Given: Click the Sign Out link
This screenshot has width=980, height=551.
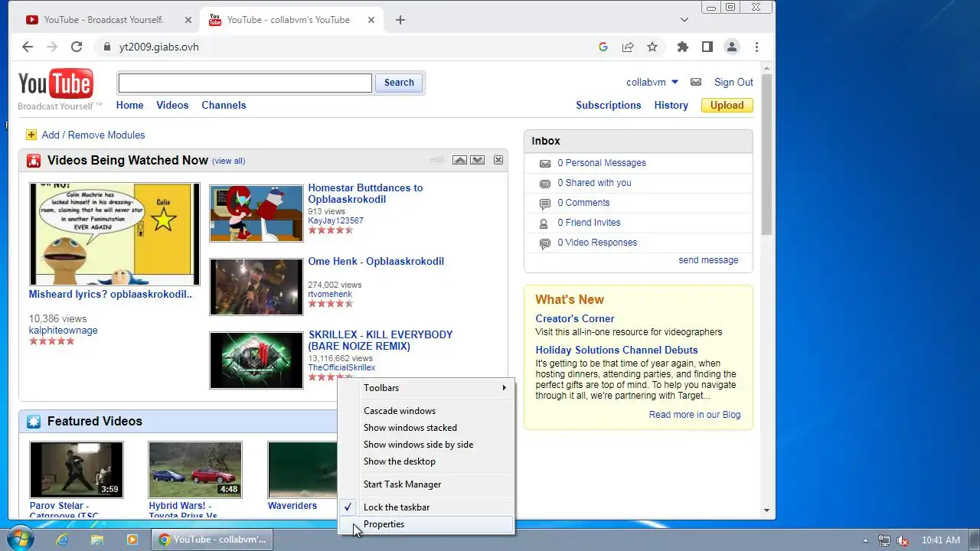Looking at the screenshot, I should (x=733, y=82).
